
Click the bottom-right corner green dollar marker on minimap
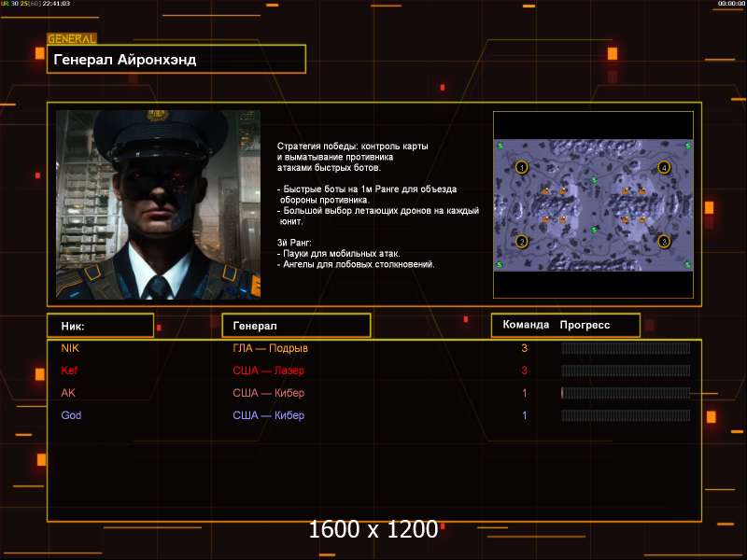point(687,265)
